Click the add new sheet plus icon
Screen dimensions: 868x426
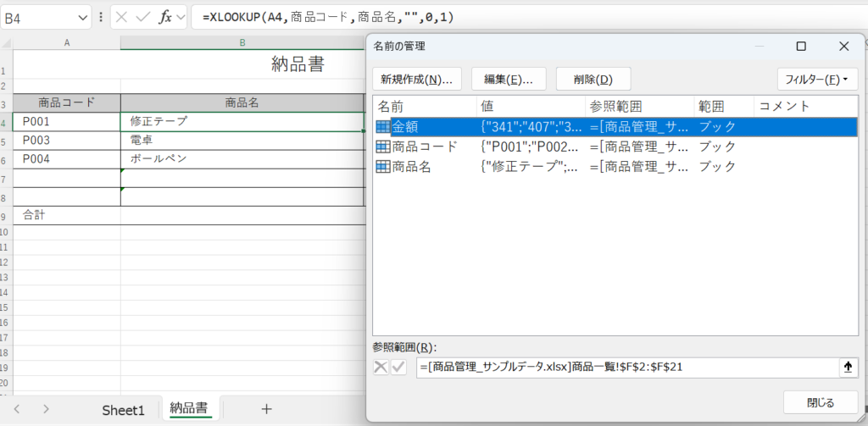[x=266, y=409]
